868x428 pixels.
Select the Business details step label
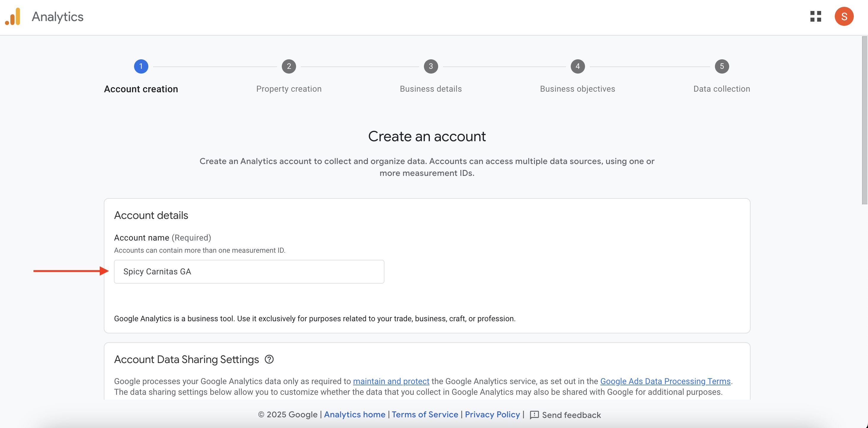point(431,89)
